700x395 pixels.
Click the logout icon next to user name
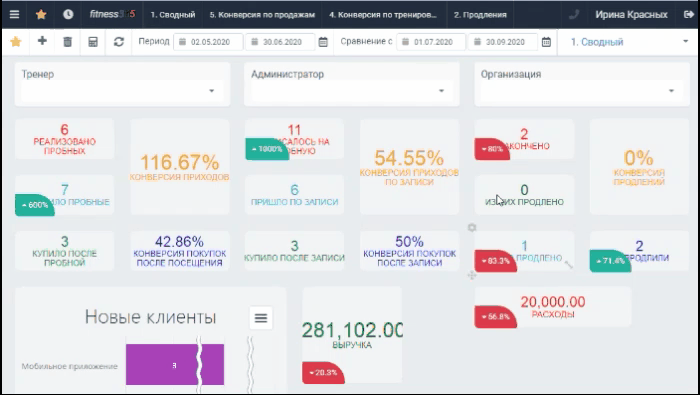(x=688, y=14)
